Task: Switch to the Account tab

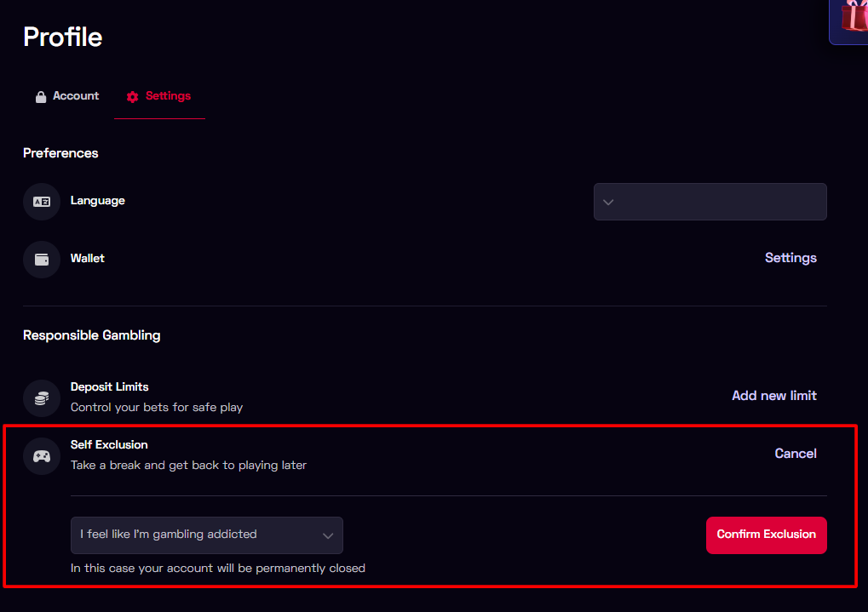Action: (x=76, y=96)
